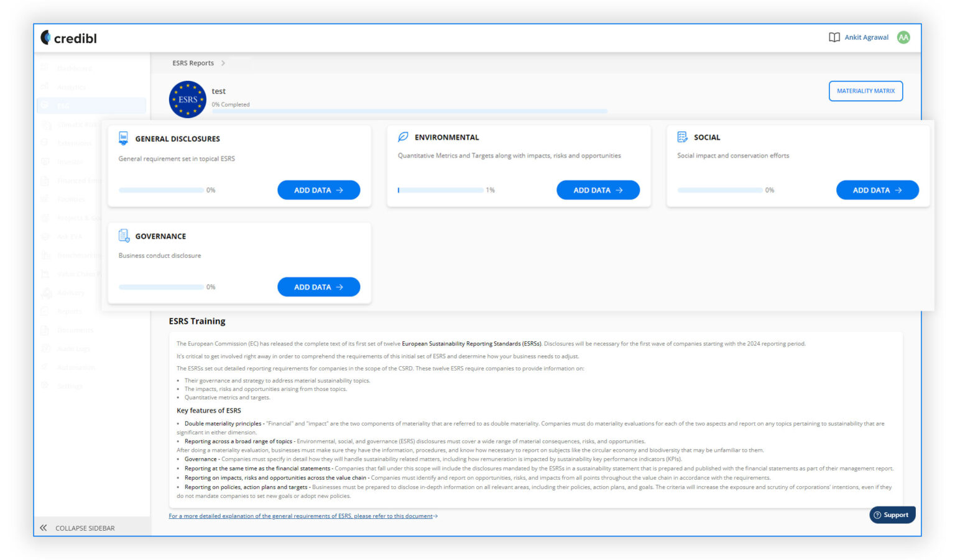Click the Environmental leaf icon
955x560 pixels.
(x=404, y=136)
